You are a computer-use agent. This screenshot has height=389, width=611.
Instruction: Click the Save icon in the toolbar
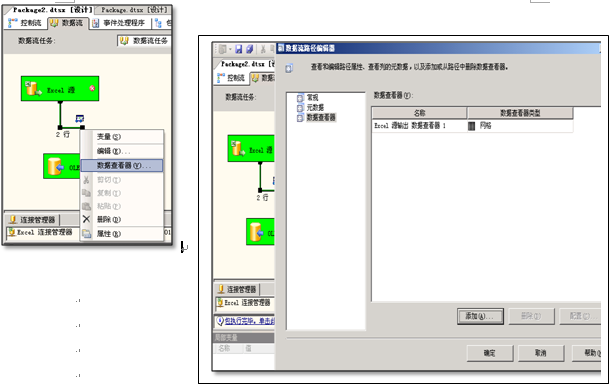pos(238,49)
